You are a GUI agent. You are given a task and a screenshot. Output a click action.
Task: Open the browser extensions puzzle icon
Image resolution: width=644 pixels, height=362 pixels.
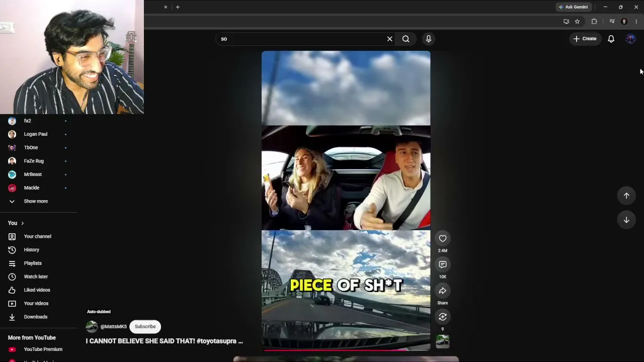(594, 22)
